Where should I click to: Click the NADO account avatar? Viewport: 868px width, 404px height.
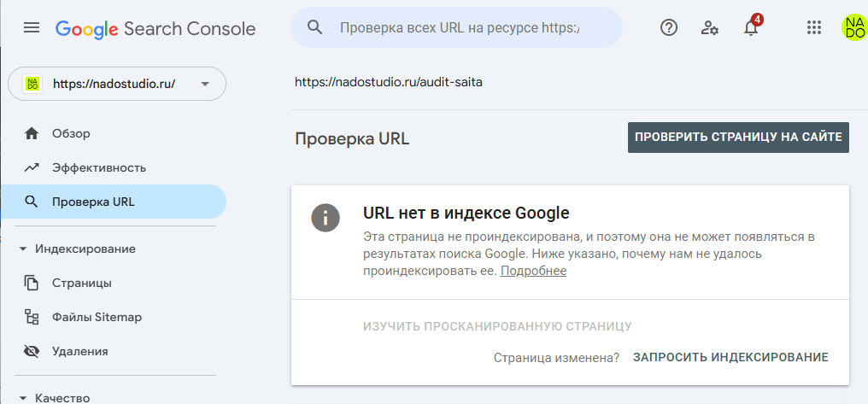tap(853, 27)
